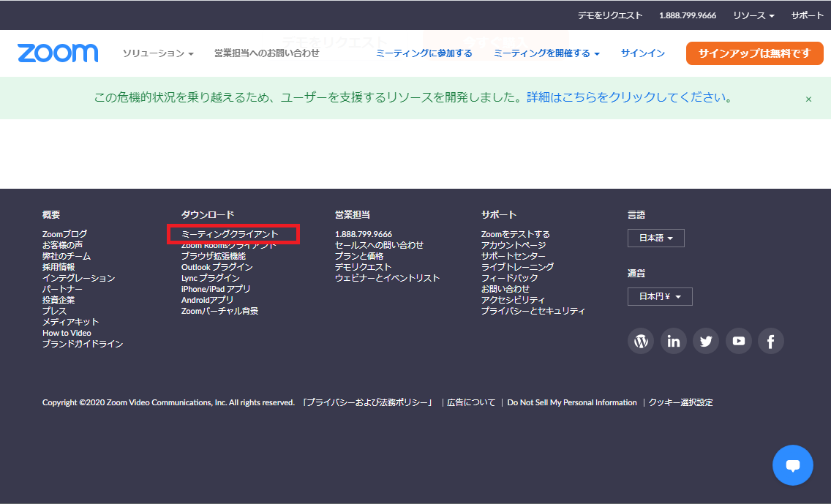The width and height of the screenshot is (831, 504).
Task: Open the セールスへの問い合わせ link
Action: click(x=379, y=245)
